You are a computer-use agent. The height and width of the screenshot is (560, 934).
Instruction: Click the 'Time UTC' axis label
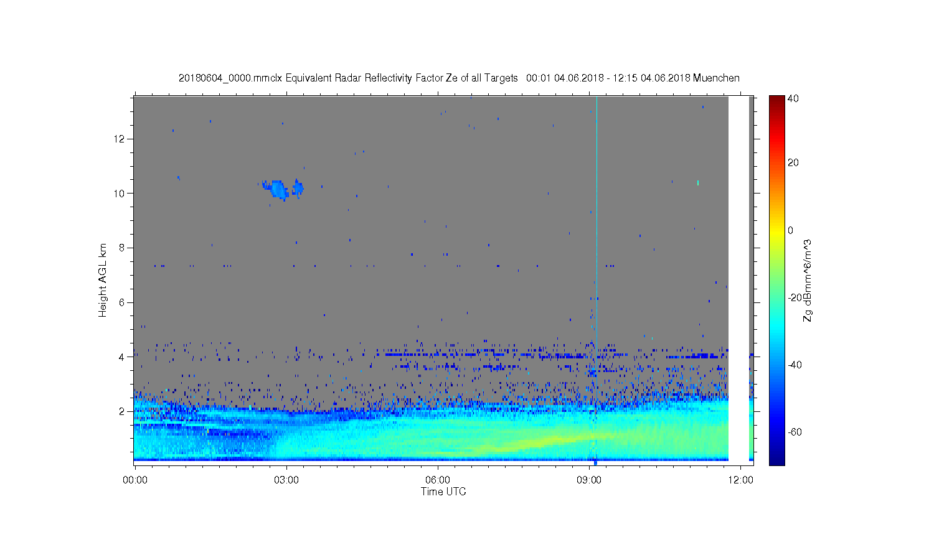pyautogui.click(x=443, y=492)
